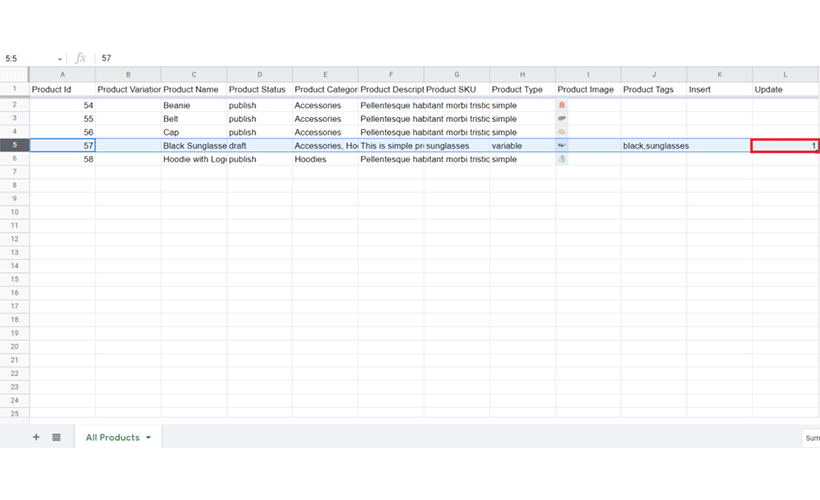Click the Black Sunglasses product image
The width and height of the screenshot is (820, 500).
(562, 145)
